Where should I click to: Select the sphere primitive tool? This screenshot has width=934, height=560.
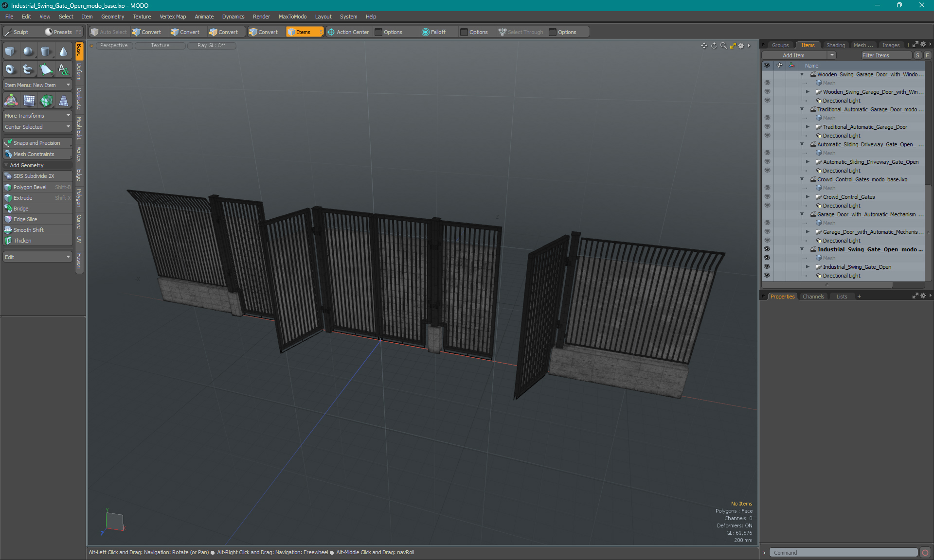click(28, 52)
